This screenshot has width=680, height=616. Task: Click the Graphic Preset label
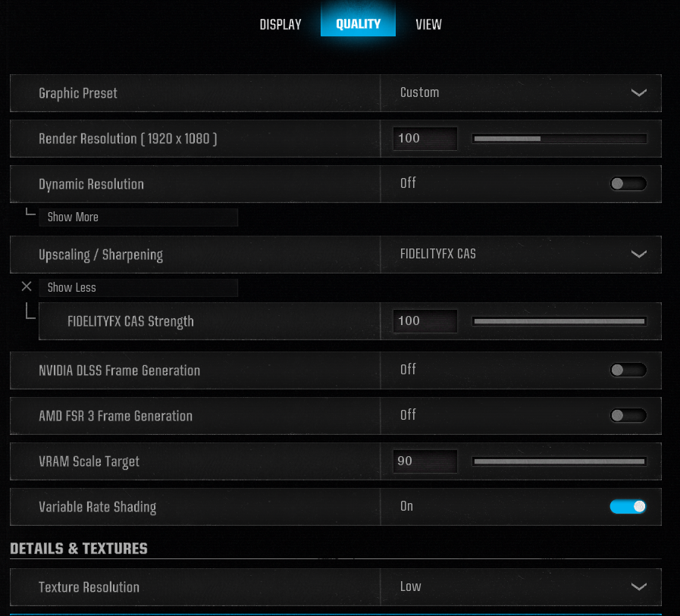[x=78, y=94]
